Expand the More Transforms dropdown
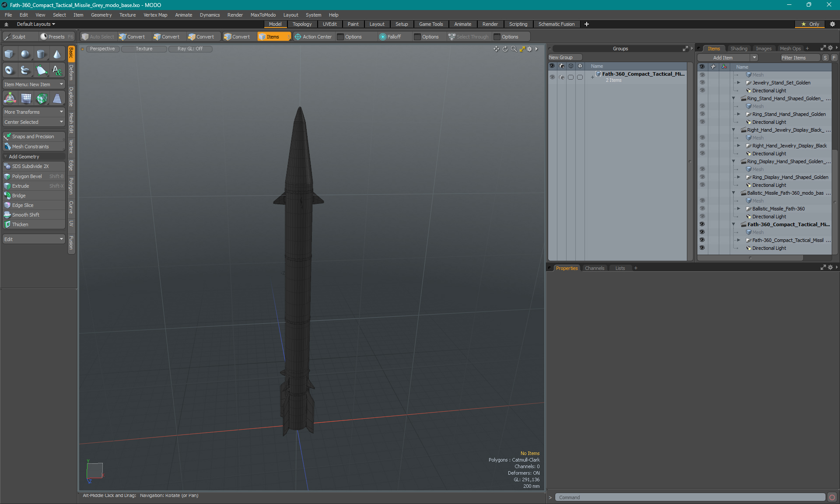Screen dimensions: 840x504 (x=34, y=112)
